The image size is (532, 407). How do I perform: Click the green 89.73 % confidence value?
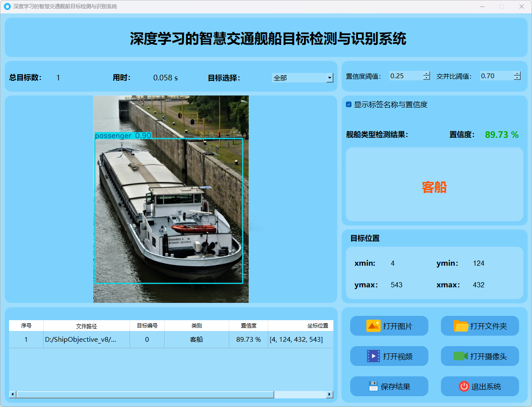pyautogui.click(x=502, y=135)
